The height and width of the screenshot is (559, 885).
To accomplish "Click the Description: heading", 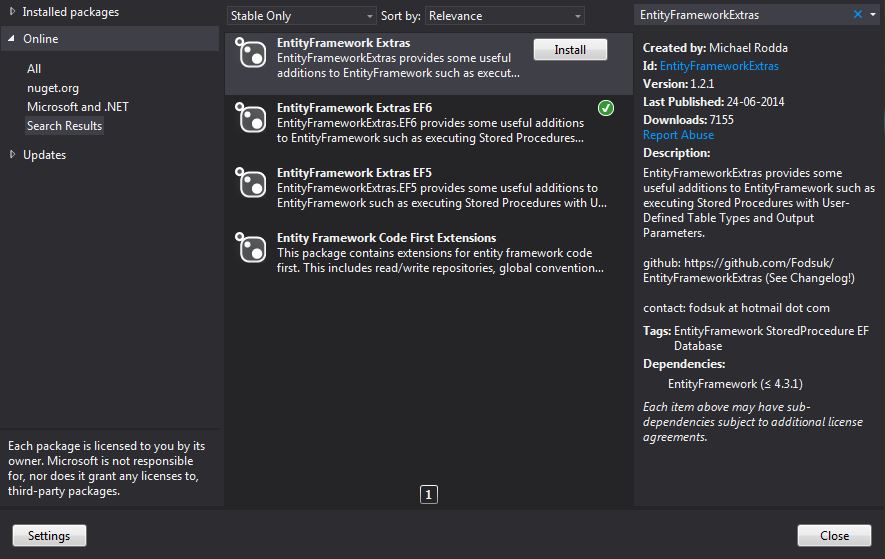I will pyautogui.click(x=677, y=153).
